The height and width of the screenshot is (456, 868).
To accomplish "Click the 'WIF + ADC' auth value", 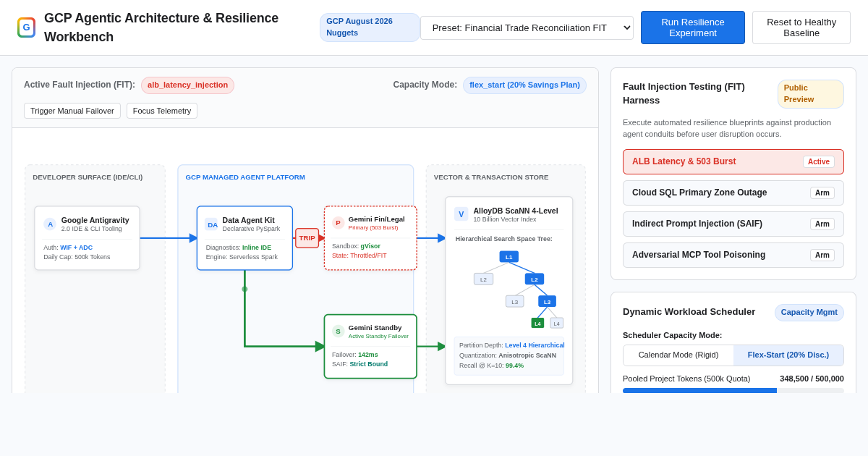I will (76, 248).
